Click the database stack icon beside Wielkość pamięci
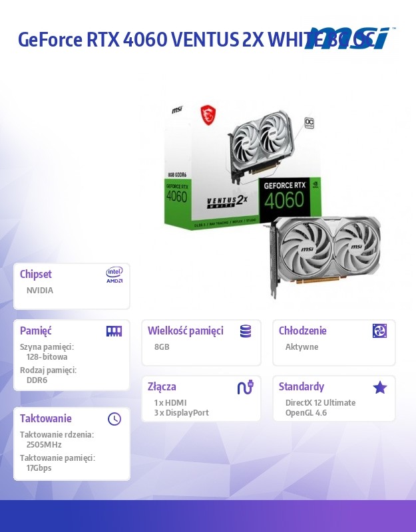Screen dimensions: 416x532 [x=246, y=331]
